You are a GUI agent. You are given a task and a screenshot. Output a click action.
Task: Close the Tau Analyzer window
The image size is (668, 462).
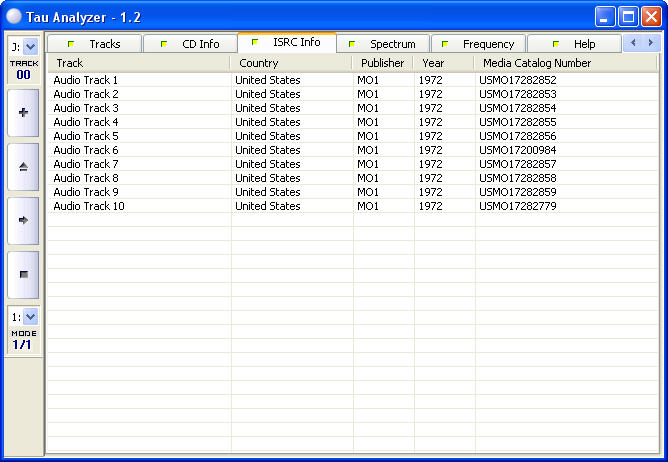(651, 17)
